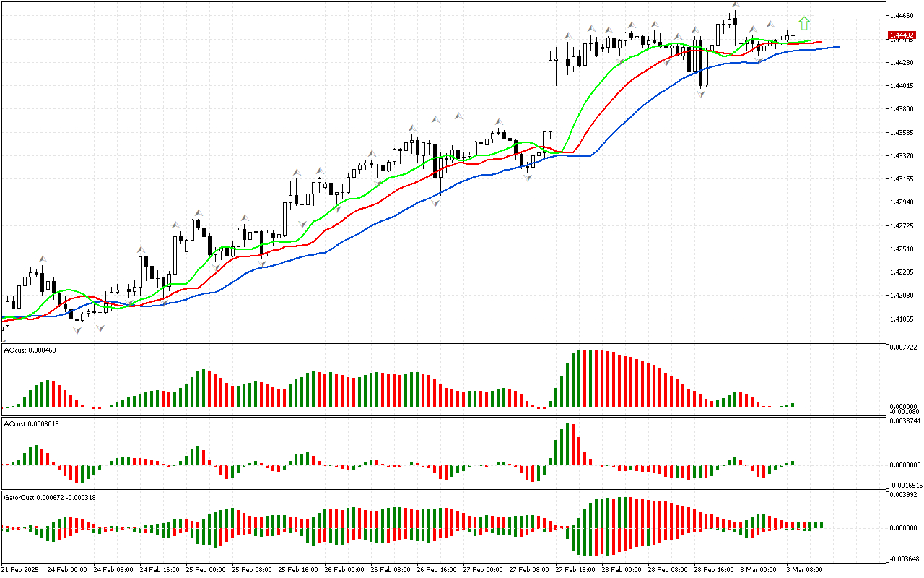This screenshot has height=578, width=924.
Task: Select price level 1.43155 on the scale
Action: tap(903, 179)
